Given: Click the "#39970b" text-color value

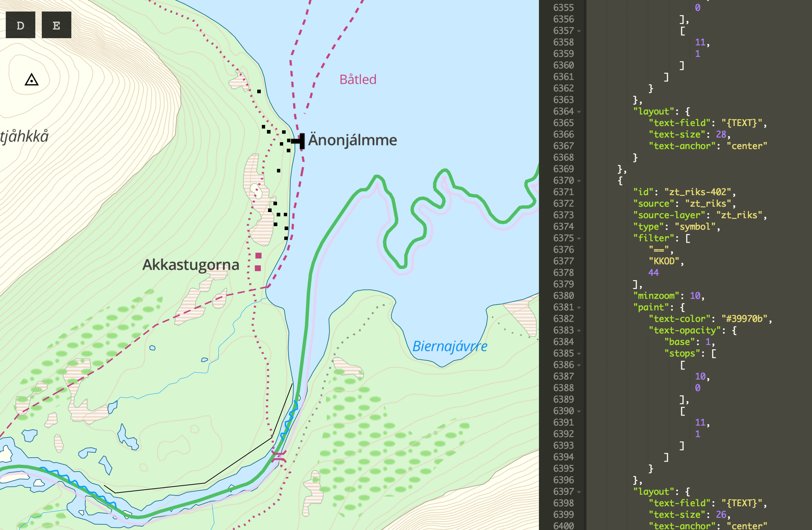Looking at the screenshot, I should tap(744, 319).
